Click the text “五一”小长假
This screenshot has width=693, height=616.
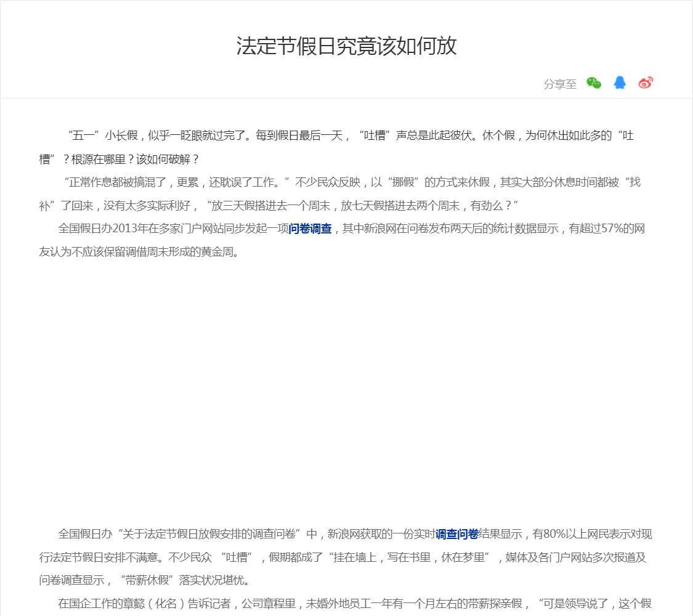pyautogui.click(x=103, y=136)
